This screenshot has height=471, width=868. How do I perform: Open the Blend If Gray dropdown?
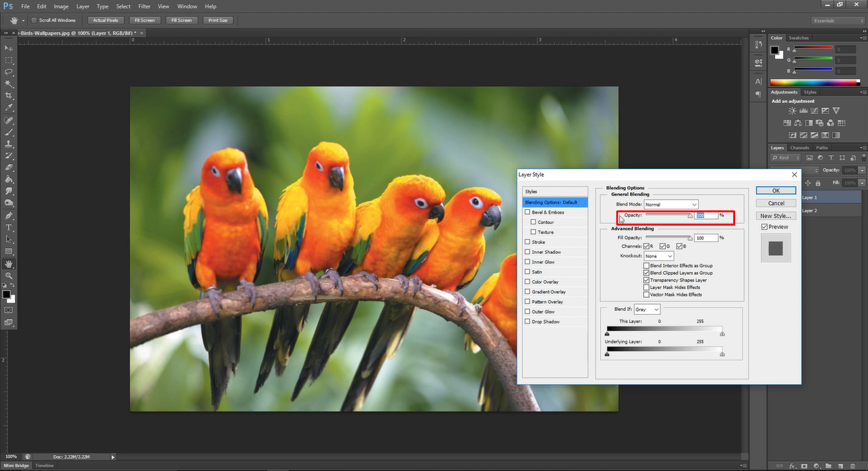pyautogui.click(x=646, y=309)
